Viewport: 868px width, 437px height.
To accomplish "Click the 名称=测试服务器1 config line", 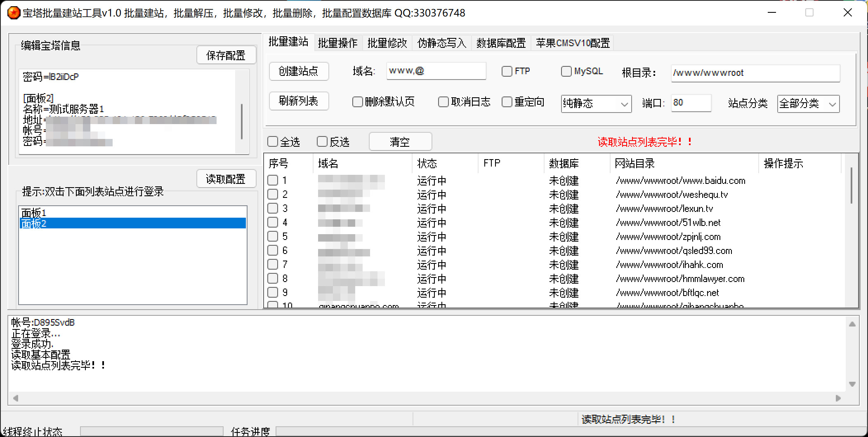I will tap(63, 109).
